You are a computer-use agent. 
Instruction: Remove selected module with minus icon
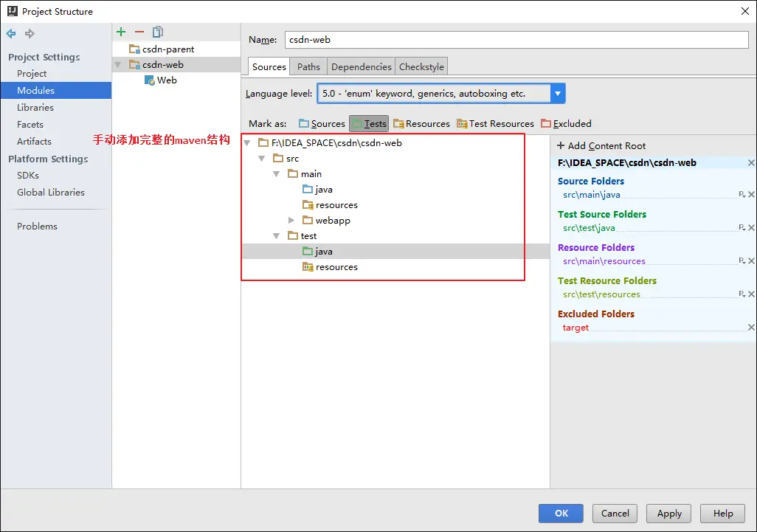139,32
